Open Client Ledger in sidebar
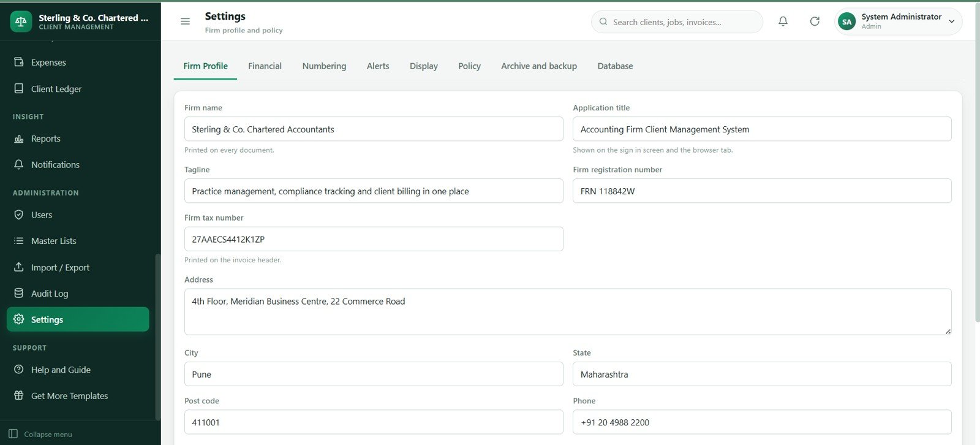Screen dimensions: 980x445 78,89
